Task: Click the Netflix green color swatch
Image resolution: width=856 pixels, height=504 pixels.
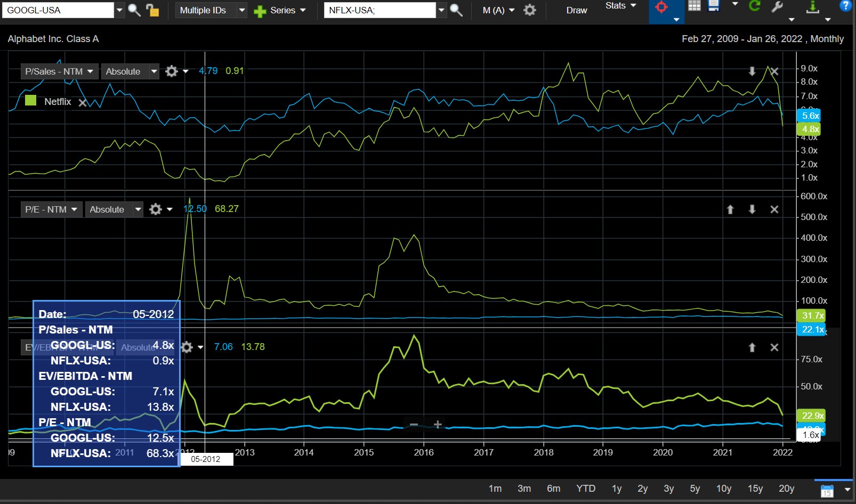Action: [31, 100]
